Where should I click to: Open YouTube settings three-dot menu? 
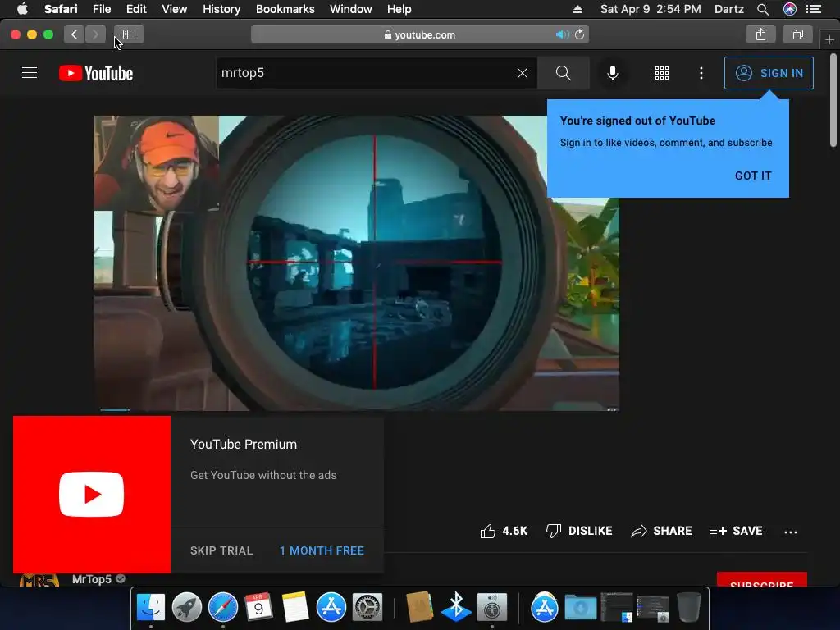pos(701,73)
